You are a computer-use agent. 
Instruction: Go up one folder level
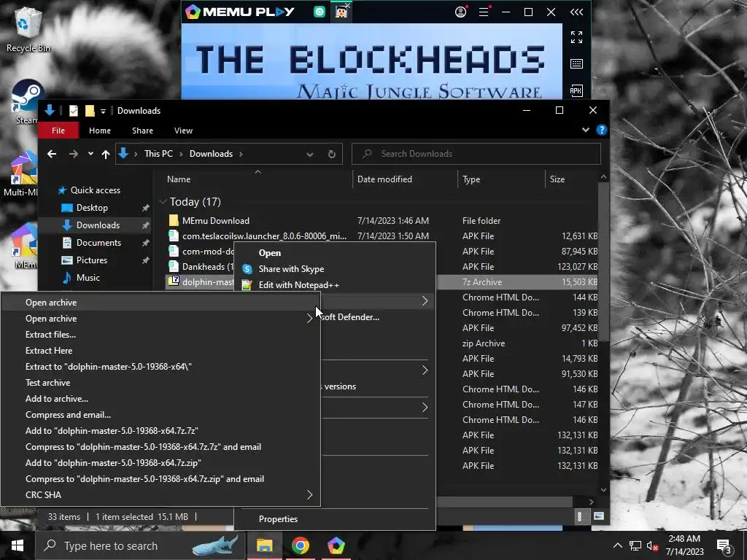[x=106, y=154]
